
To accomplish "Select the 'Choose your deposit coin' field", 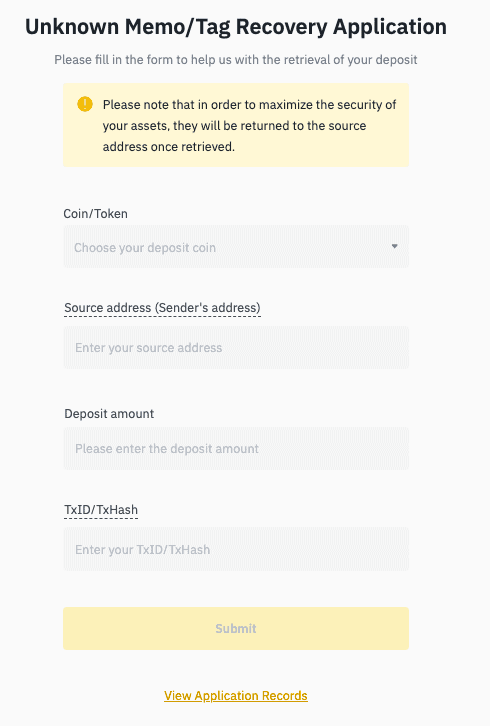I will (236, 247).
